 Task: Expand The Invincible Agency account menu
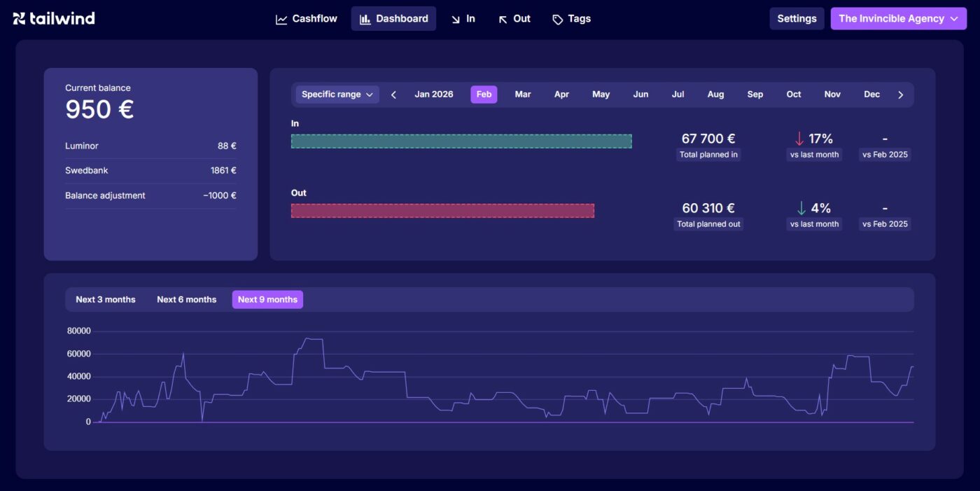[897, 19]
